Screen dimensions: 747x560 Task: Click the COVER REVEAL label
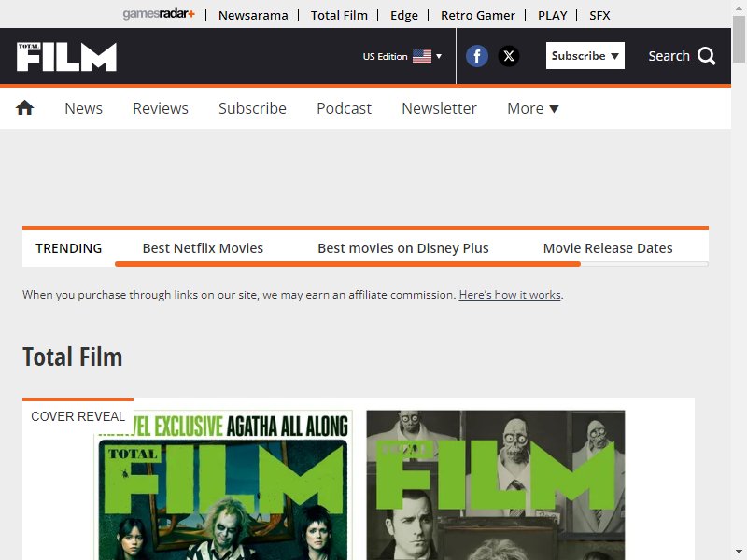[x=78, y=416]
